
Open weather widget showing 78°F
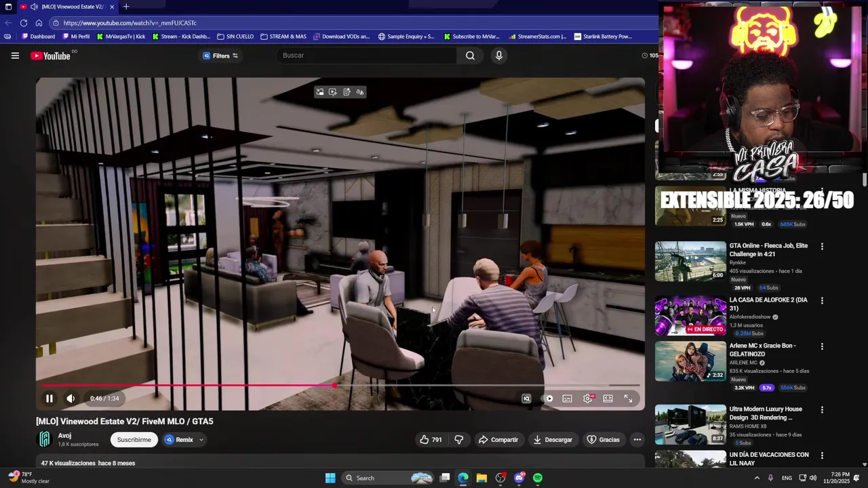click(x=28, y=478)
